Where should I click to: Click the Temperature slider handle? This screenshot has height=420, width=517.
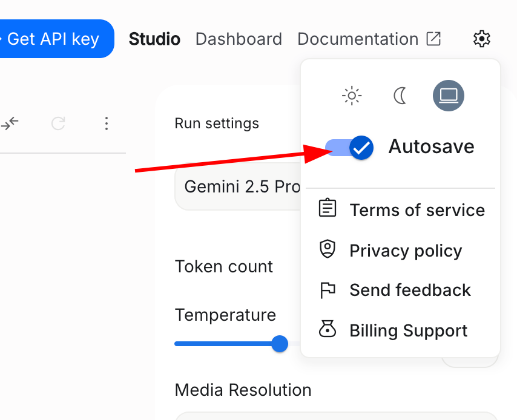pos(279,344)
